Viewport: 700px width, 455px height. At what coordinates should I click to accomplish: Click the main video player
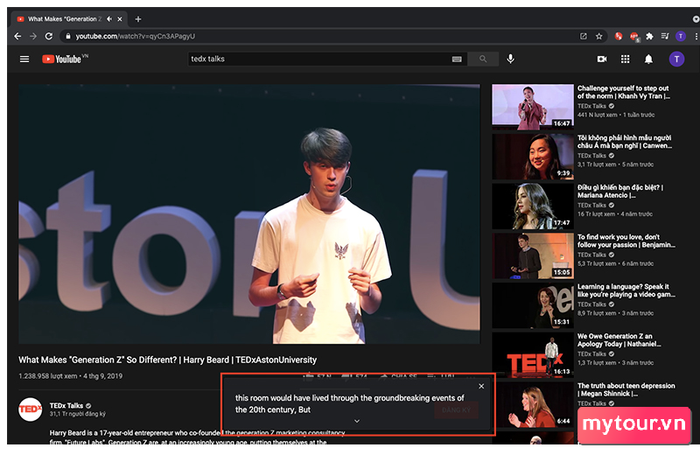(x=249, y=214)
